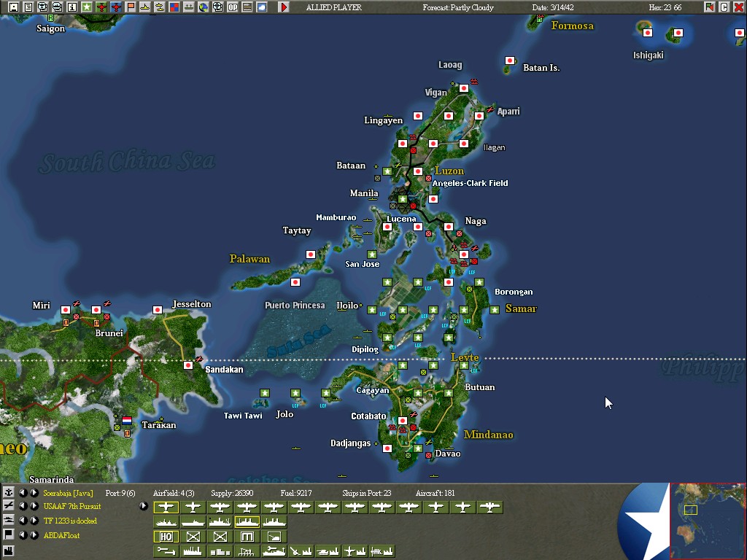Go to next base from Soerabaja
This screenshot has width=747, height=560.
pos(34,493)
